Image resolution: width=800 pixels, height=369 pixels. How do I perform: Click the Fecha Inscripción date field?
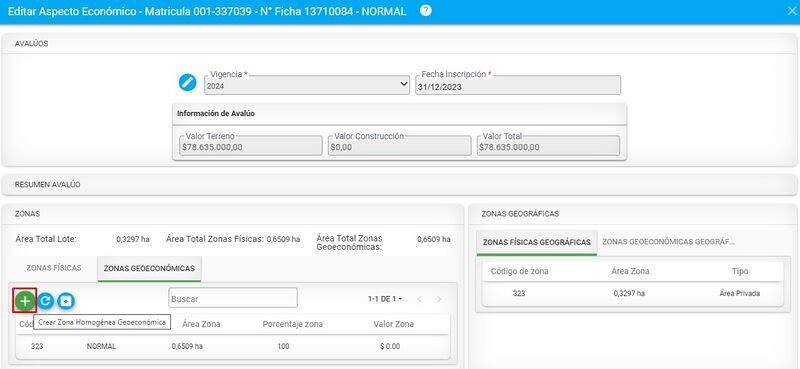click(518, 86)
